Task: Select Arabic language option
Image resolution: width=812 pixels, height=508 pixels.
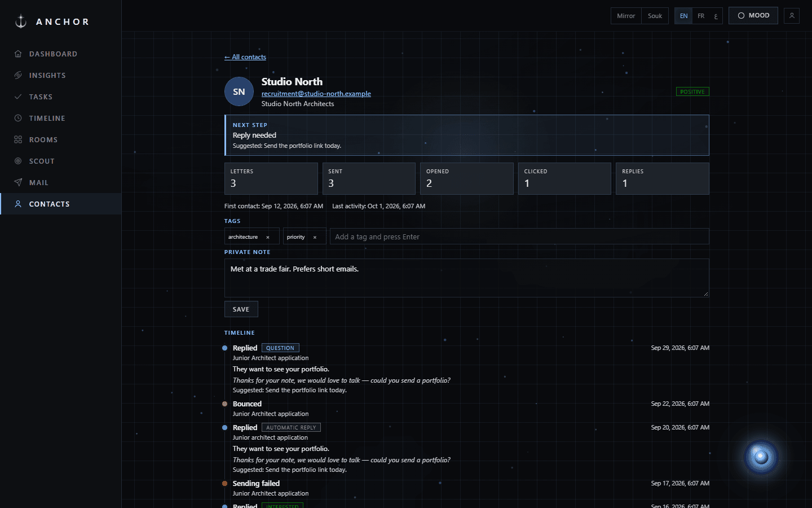Action: pyautogui.click(x=716, y=16)
